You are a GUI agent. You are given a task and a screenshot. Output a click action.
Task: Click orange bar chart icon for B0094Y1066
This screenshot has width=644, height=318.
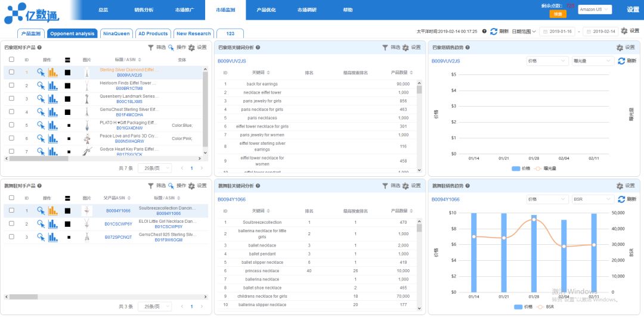point(53,210)
